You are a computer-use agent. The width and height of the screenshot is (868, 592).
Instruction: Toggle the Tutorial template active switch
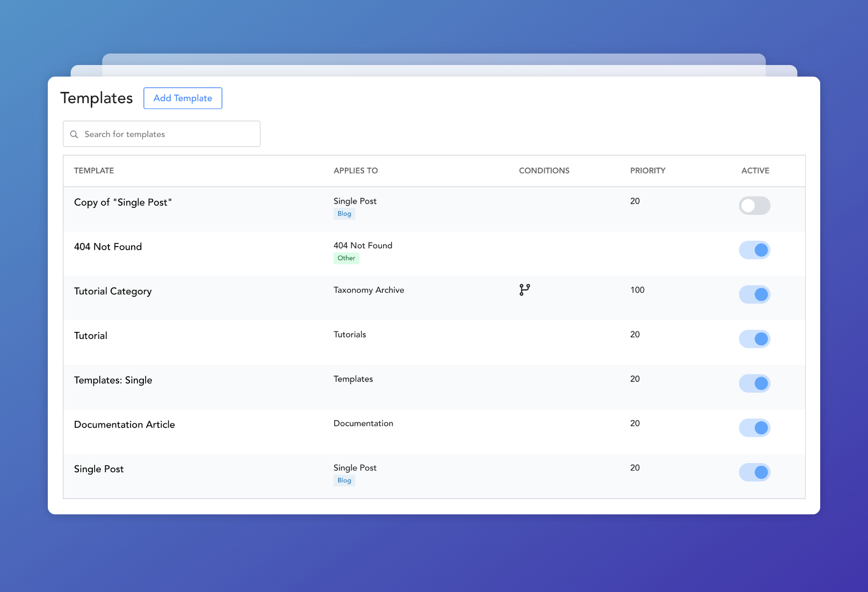754,339
